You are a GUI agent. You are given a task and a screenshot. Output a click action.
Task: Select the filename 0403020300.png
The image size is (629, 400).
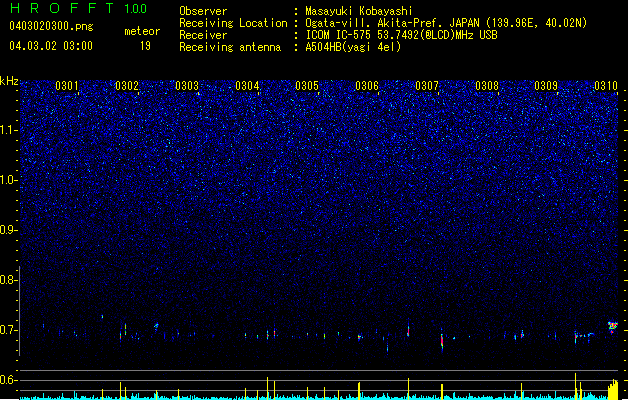[x=51, y=26]
